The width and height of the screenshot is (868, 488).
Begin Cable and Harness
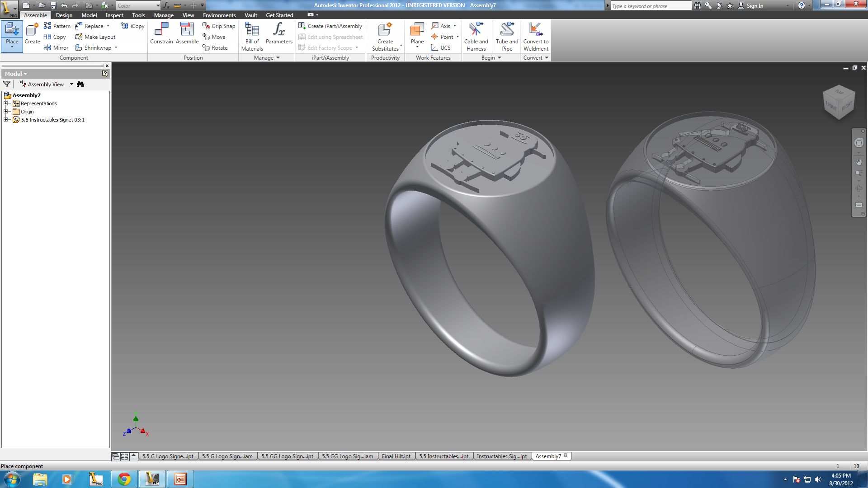click(476, 37)
